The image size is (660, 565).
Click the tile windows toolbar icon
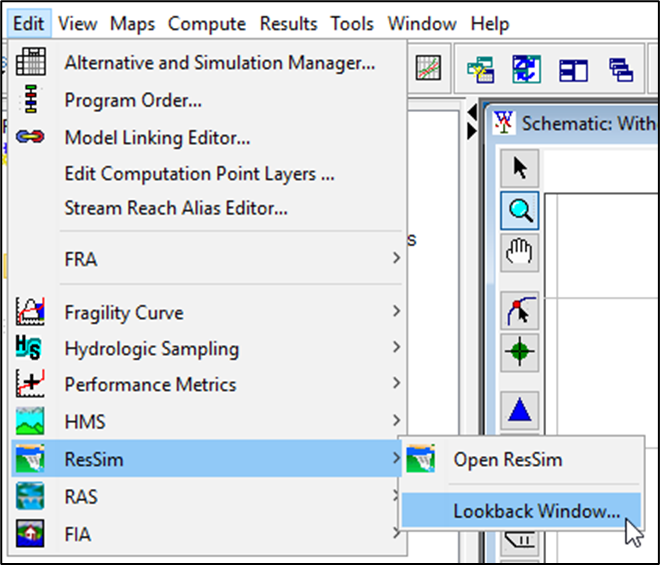point(573,70)
